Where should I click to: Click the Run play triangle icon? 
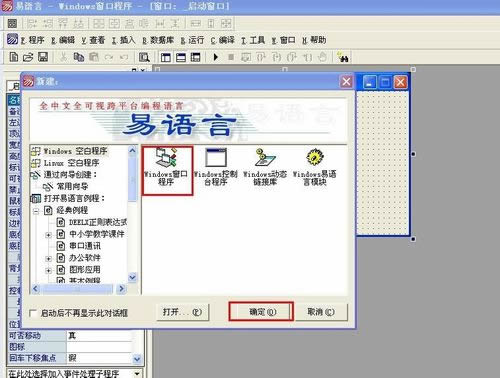point(216,57)
